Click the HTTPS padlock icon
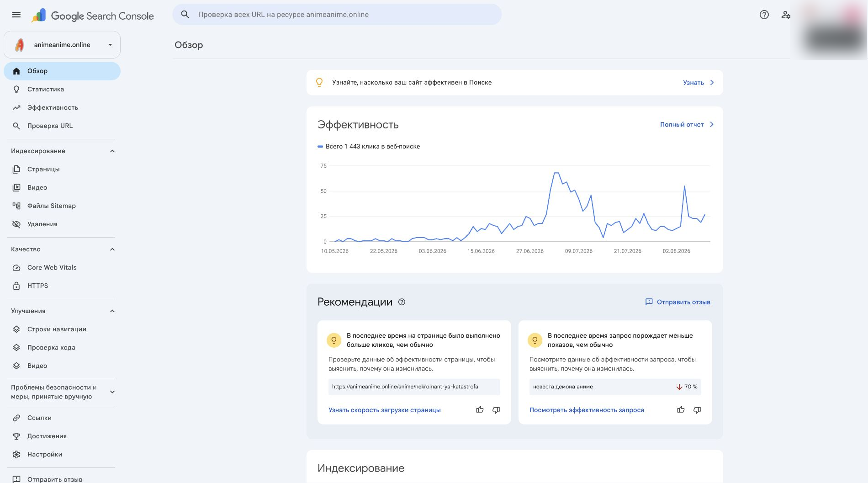Viewport: 868px width, 483px height. [x=16, y=286]
